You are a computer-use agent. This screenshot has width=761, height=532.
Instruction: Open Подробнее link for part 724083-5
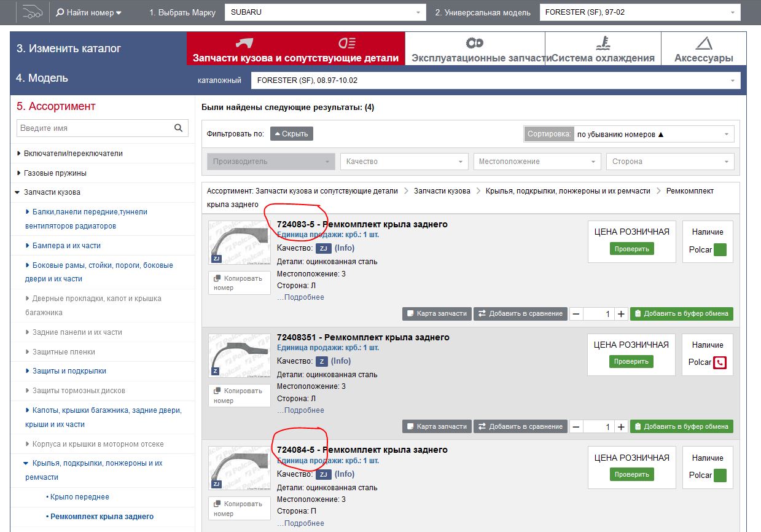coord(300,297)
